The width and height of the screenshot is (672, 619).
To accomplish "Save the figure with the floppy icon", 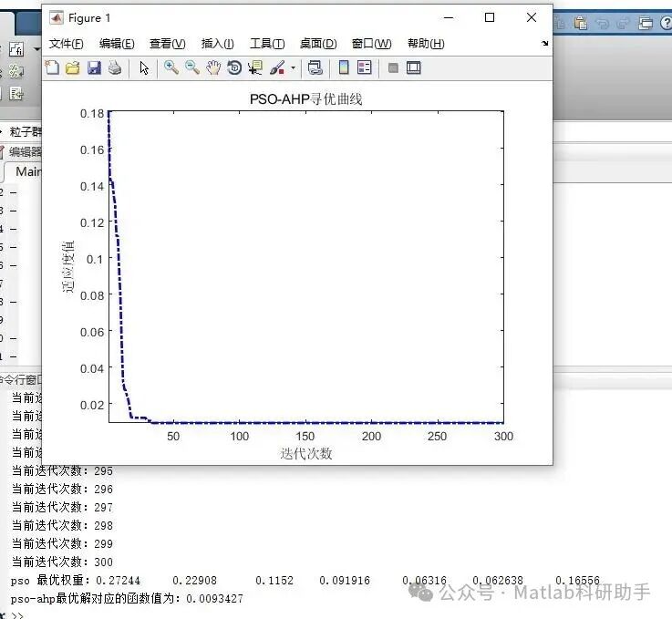I will (x=94, y=67).
